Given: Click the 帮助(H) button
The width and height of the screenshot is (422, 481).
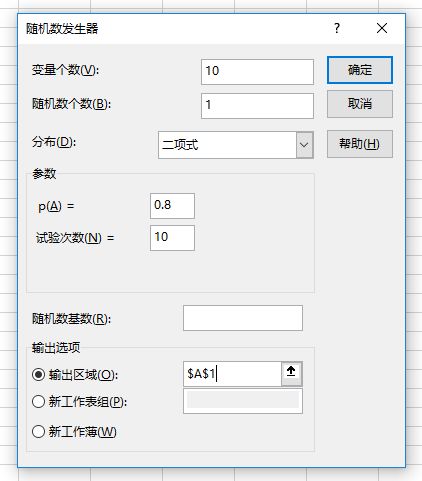Looking at the screenshot, I should [x=360, y=144].
